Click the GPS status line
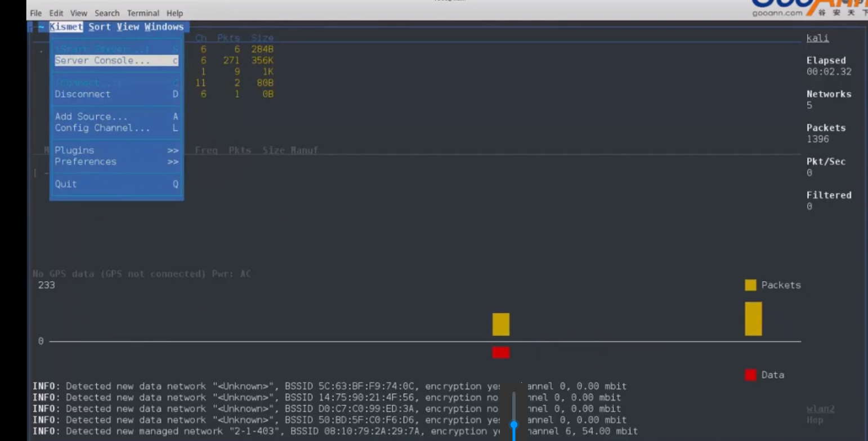This screenshot has height=441, width=868. pos(142,274)
